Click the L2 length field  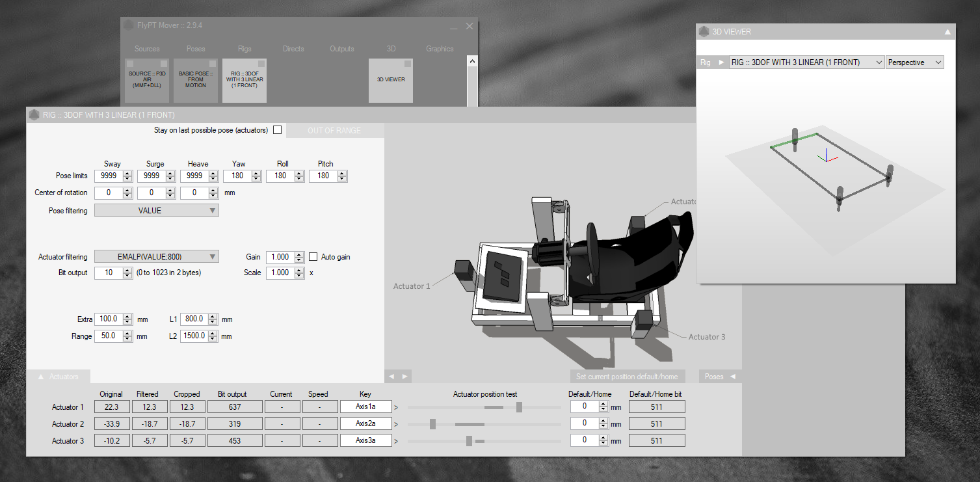[193, 336]
